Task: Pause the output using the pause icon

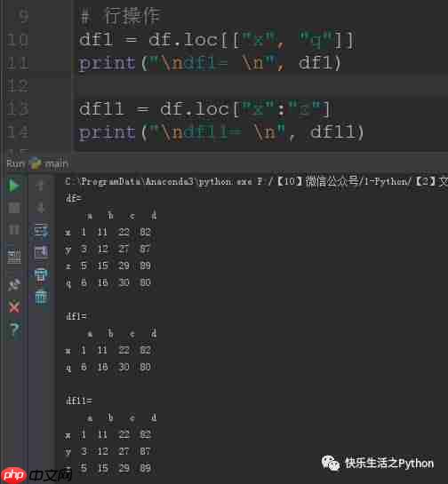Action: [x=14, y=229]
